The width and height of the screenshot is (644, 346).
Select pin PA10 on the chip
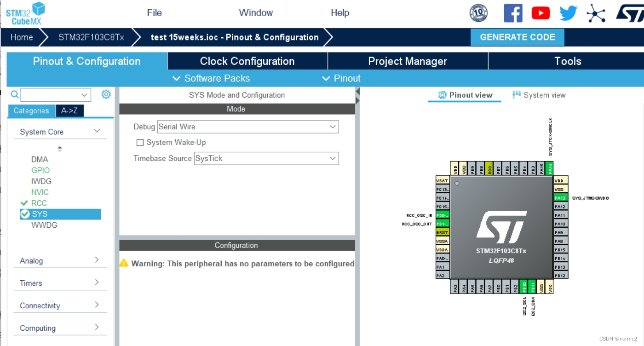[561, 224]
